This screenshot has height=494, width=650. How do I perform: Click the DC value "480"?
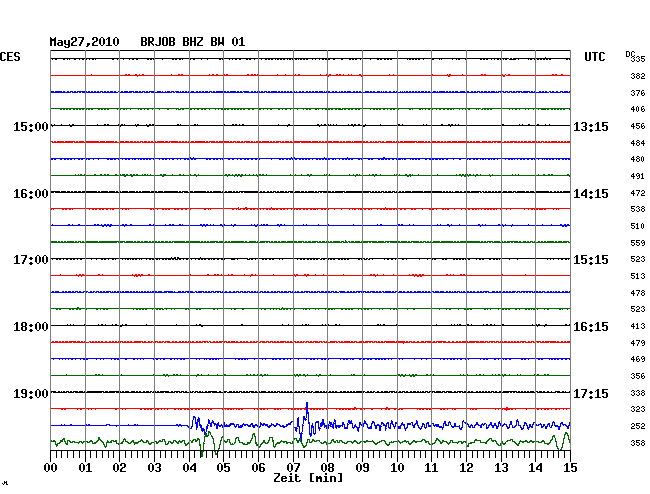point(638,159)
